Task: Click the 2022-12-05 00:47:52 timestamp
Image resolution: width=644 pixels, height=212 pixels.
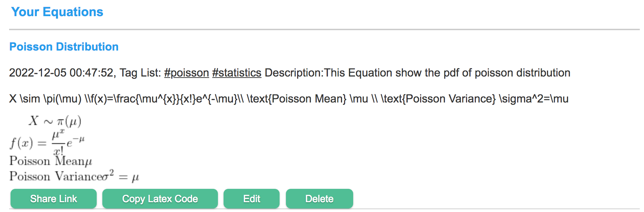Action: tap(61, 73)
